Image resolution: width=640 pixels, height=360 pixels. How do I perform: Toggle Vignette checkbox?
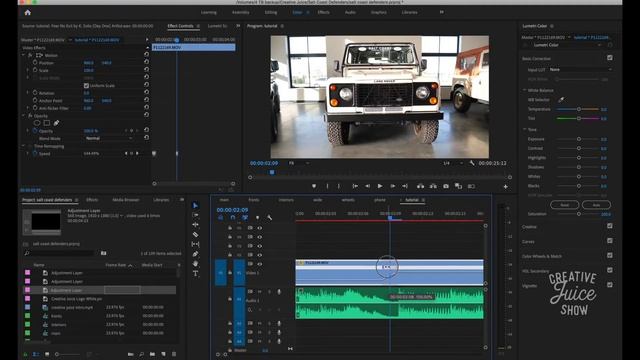click(609, 285)
